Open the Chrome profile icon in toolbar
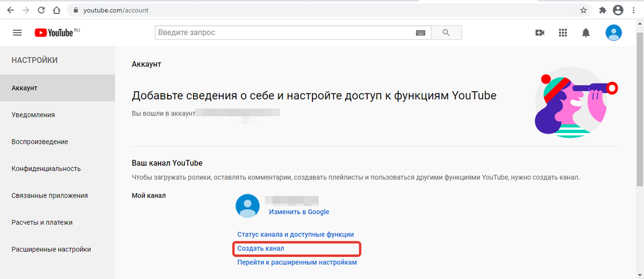The height and width of the screenshot is (279, 644). [619, 10]
